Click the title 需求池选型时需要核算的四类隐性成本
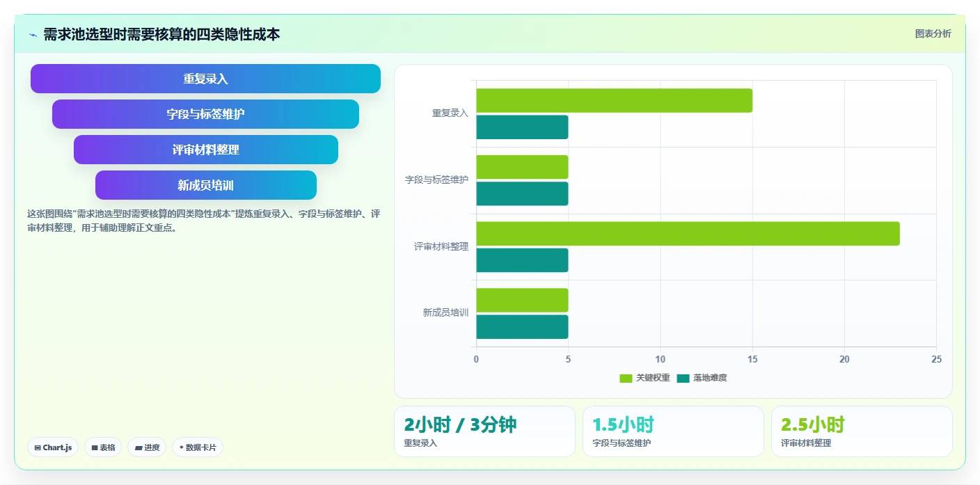Viewport: 980px width, 485px height. 161,35
